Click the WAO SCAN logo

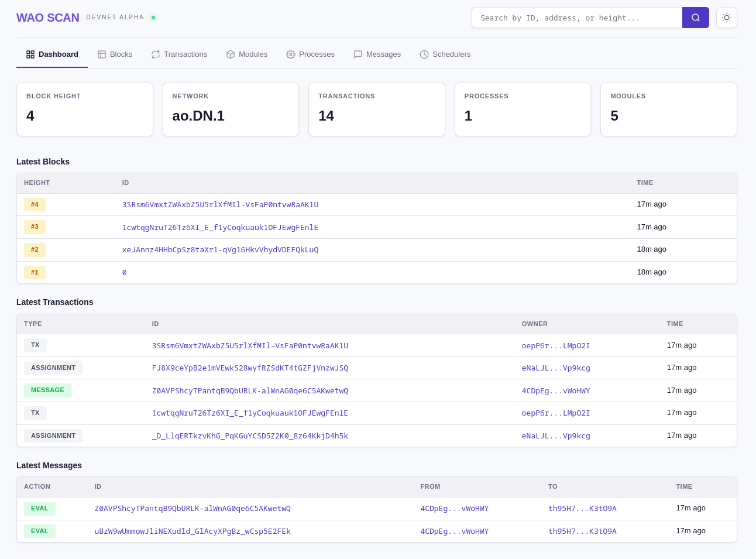[48, 18]
